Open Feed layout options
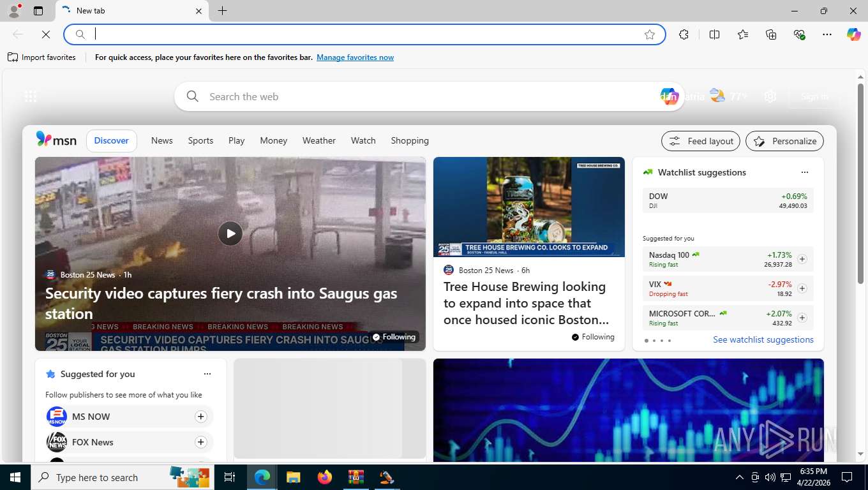This screenshot has width=868, height=490. pos(701,141)
